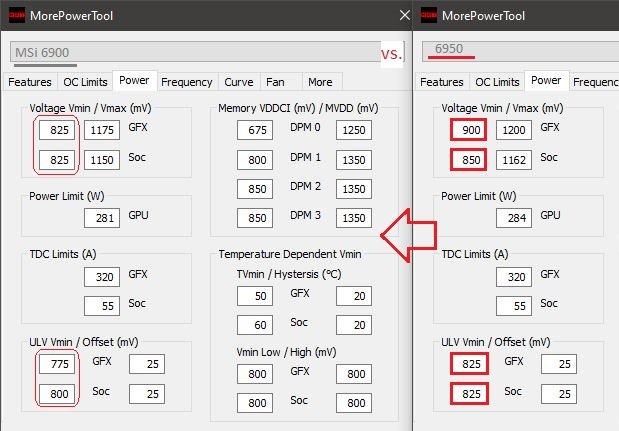Click Soc Vmax field showing 1150

pyautogui.click(x=102, y=160)
